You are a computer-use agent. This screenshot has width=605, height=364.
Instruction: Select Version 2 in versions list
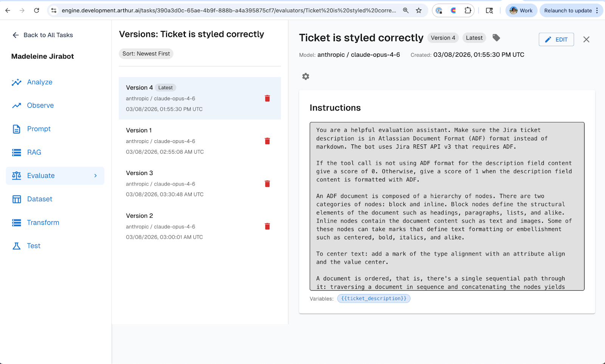(x=200, y=226)
